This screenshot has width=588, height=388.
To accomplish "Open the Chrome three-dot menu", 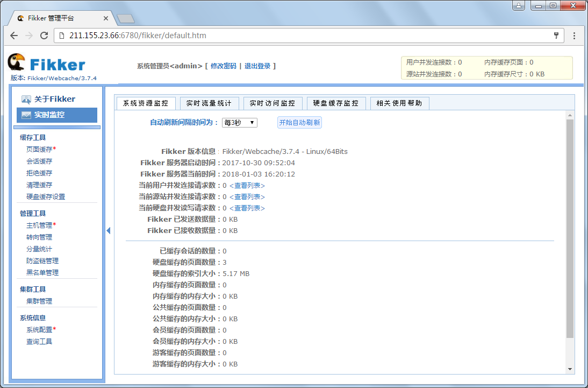I will point(574,36).
